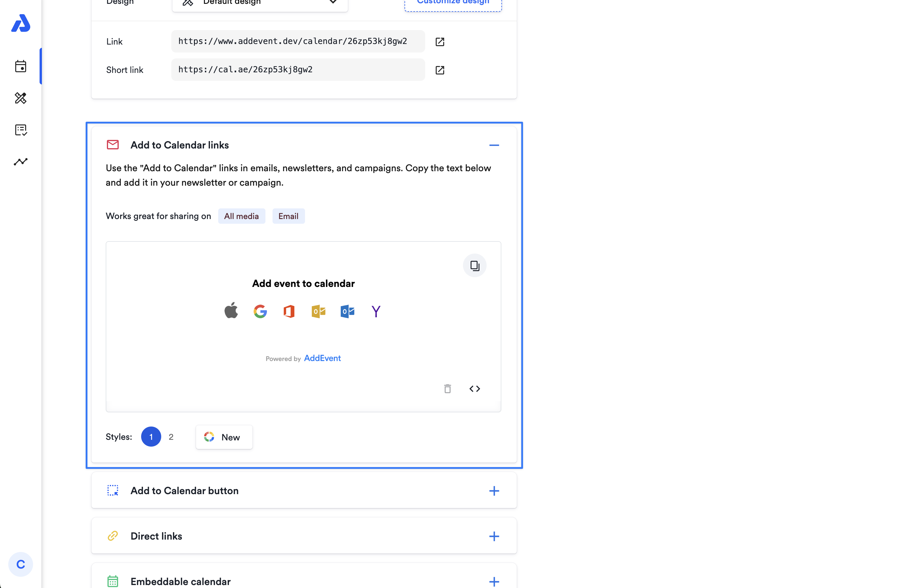The height and width of the screenshot is (588, 910).
Task: Click the AddEvent powered-by link
Action: pyautogui.click(x=322, y=358)
